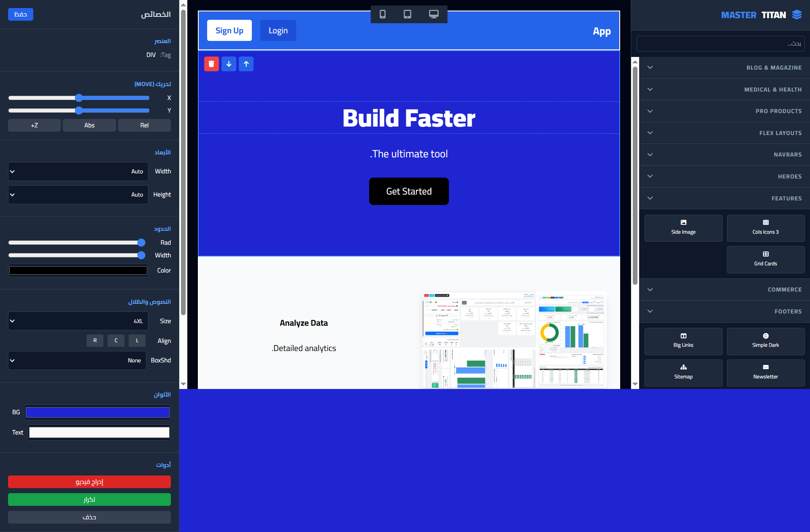The image size is (810, 532).
Task: Switch to mobile phone preview icon
Action: coord(383,14)
